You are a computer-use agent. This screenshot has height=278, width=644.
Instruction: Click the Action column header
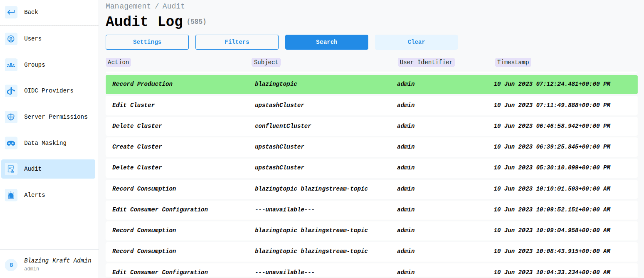pyautogui.click(x=118, y=62)
